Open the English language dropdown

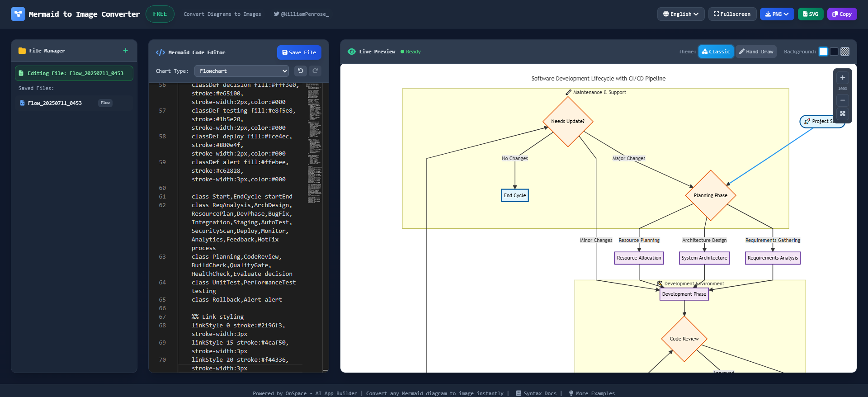(x=681, y=14)
